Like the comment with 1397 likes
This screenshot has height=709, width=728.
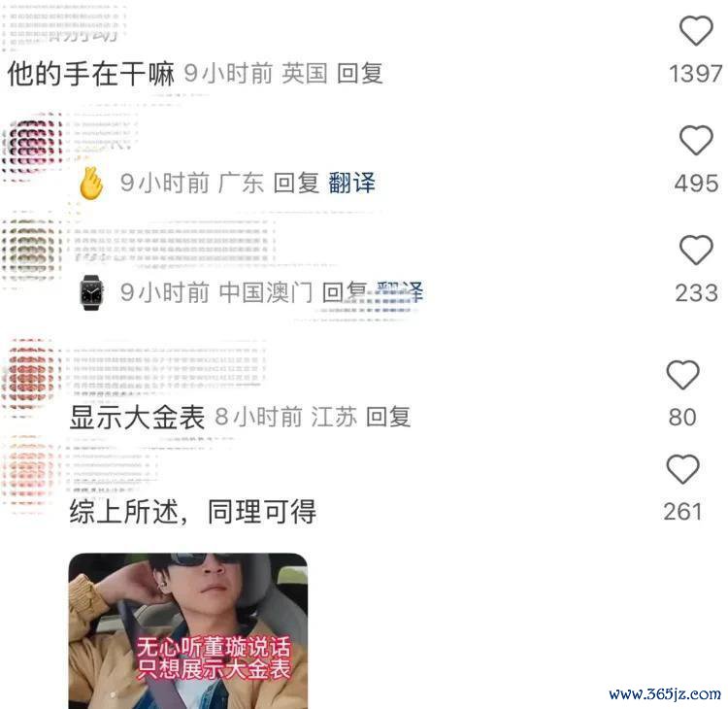[x=696, y=31]
